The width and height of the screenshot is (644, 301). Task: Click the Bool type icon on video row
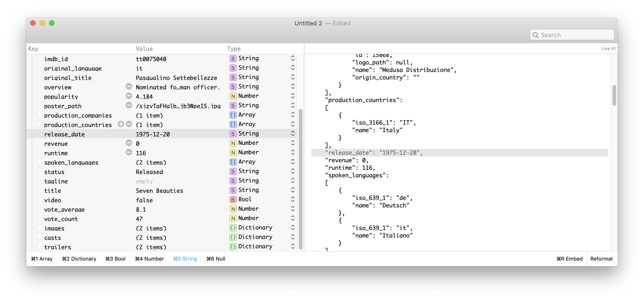(x=233, y=199)
